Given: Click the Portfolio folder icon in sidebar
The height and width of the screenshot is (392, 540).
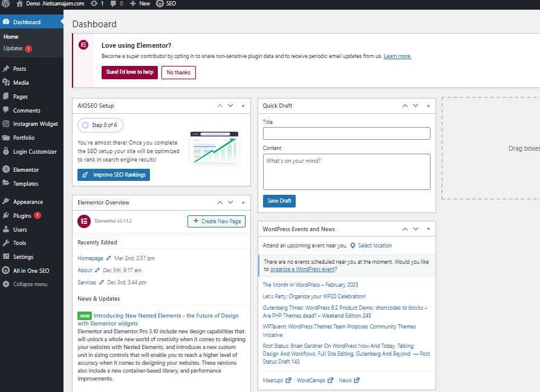Looking at the screenshot, I should pos(6,137).
